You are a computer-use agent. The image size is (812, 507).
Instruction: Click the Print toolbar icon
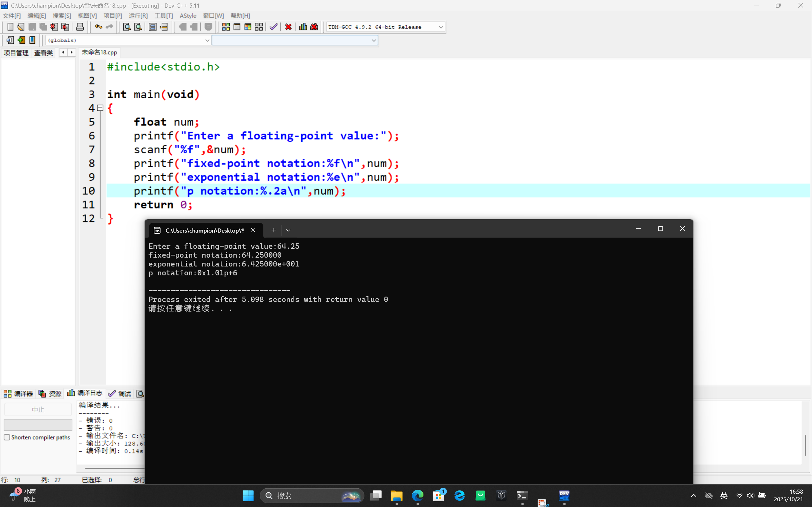[80, 27]
